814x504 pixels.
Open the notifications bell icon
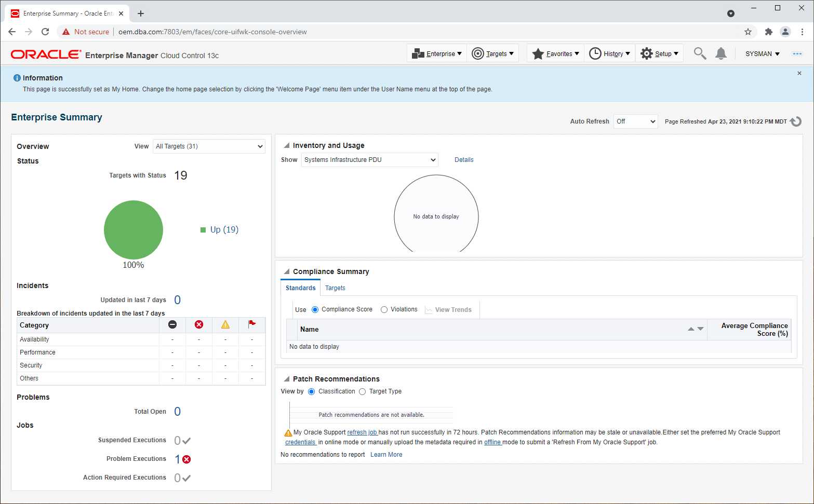(721, 53)
